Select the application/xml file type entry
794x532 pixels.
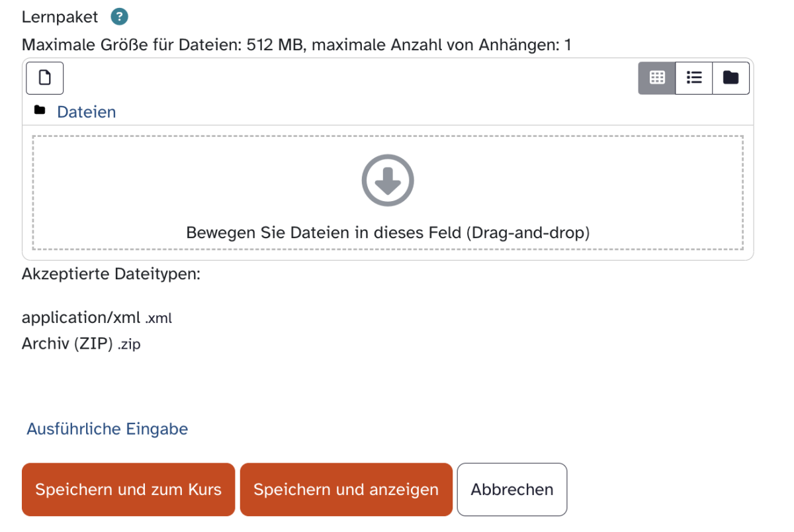[x=97, y=318]
